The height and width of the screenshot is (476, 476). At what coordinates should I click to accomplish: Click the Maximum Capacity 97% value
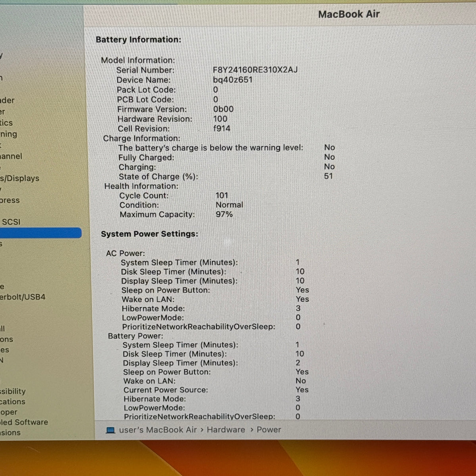point(224,214)
